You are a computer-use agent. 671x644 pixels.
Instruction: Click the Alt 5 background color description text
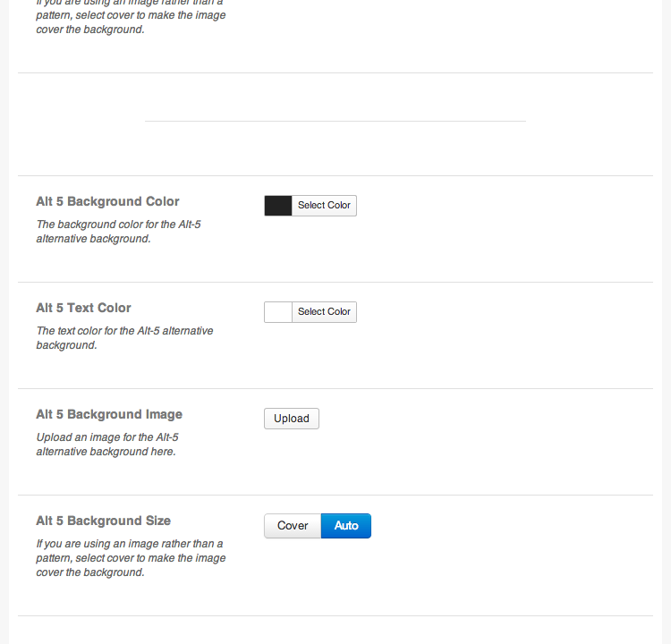118,232
